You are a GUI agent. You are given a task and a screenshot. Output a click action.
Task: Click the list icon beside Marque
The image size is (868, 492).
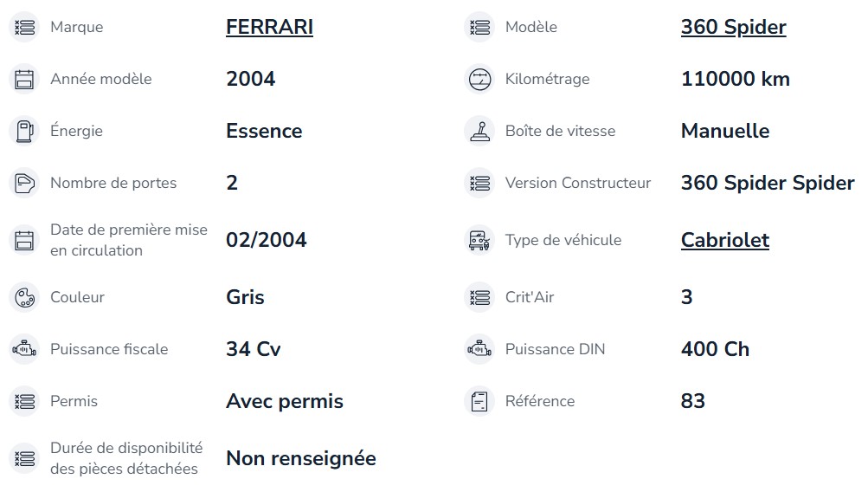[24, 27]
